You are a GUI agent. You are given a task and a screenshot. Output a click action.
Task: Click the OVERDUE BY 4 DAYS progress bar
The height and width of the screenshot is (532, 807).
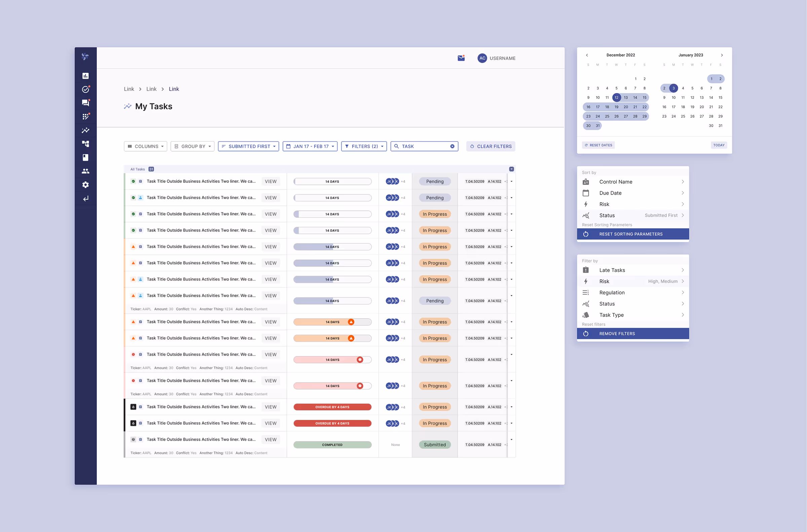[x=332, y=407]
